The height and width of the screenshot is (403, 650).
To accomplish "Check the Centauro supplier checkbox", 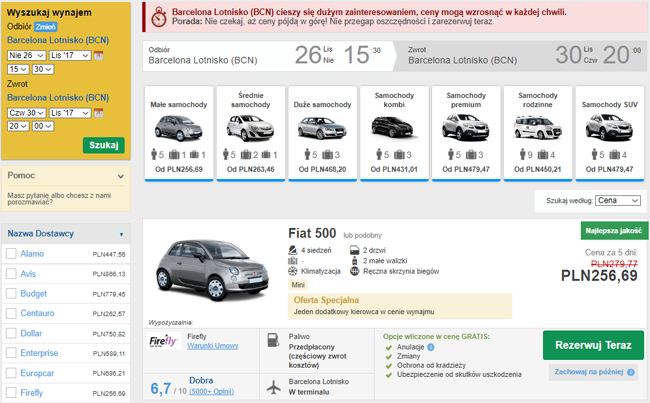I will point(11,313).
